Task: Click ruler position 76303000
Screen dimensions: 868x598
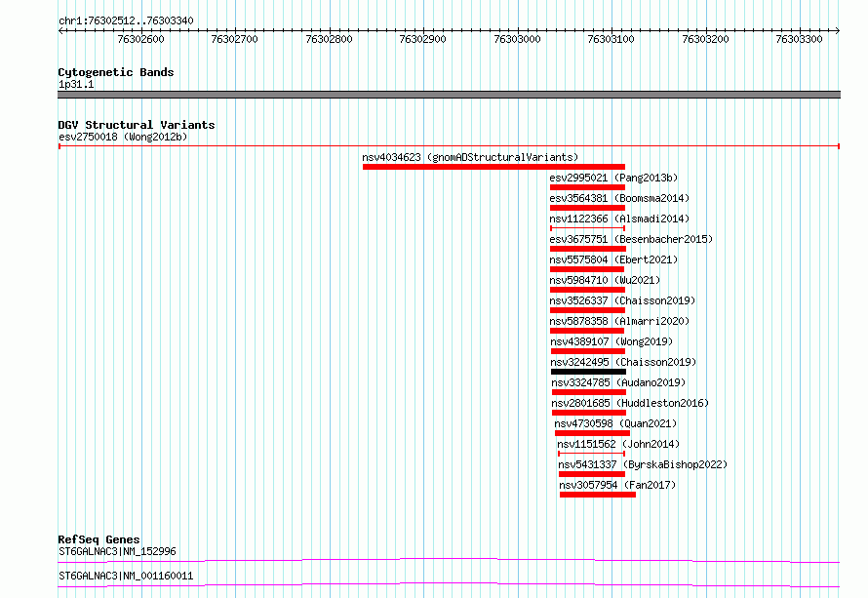Action: coord(517,39)
